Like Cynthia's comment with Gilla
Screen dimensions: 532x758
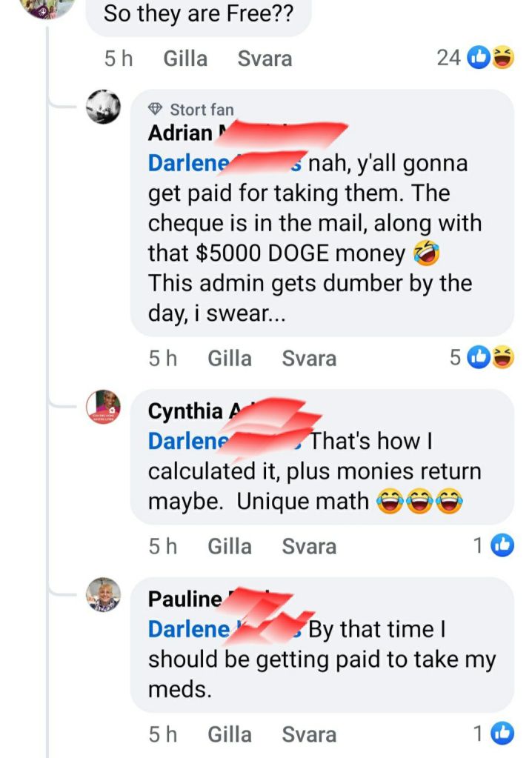pyautogui.click(x=230, y=546)
